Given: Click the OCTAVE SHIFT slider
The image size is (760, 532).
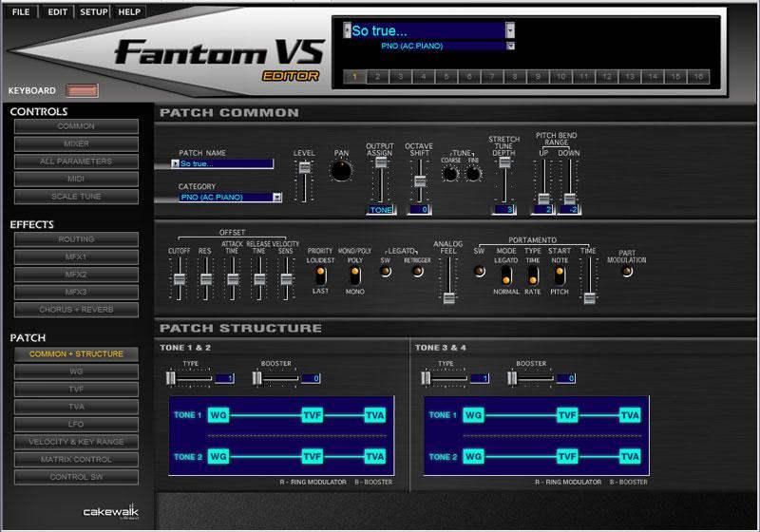Looking at the screenshot, I should 420,181.
